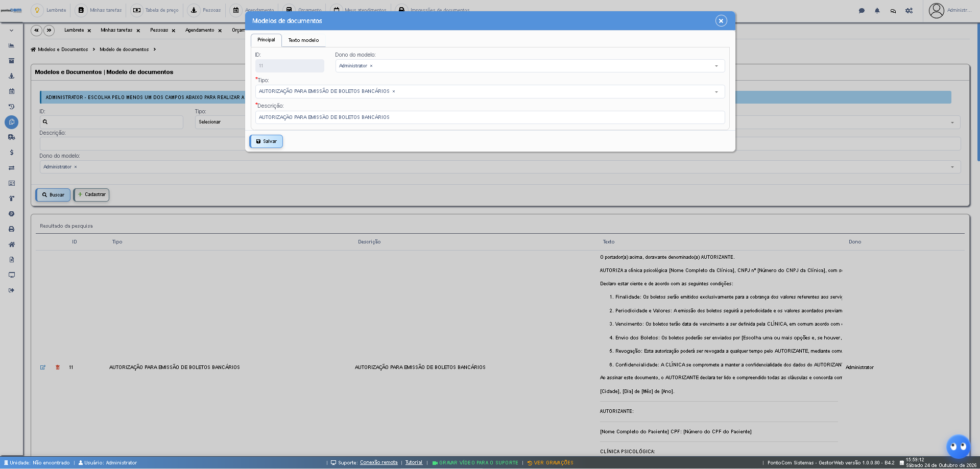
Task: Navigate tabs backward with double-left arrow
Action: [36, 30]
